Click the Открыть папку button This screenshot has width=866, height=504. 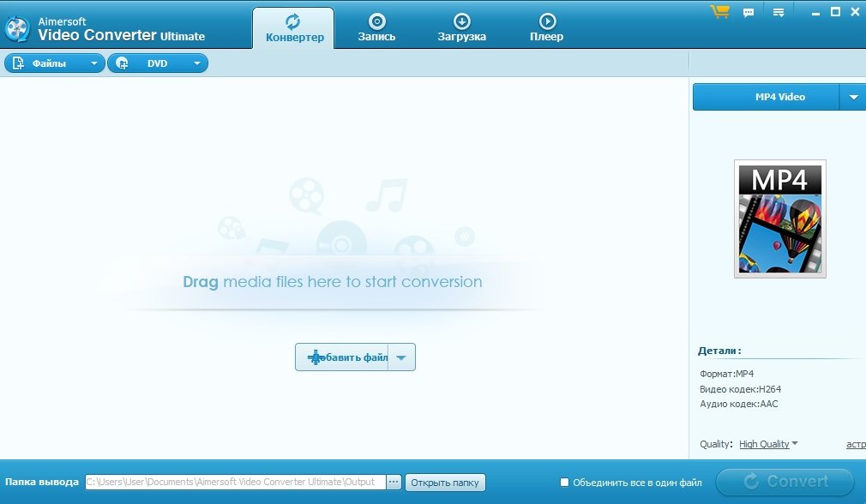pyautogui.click(x=445, y=483)
